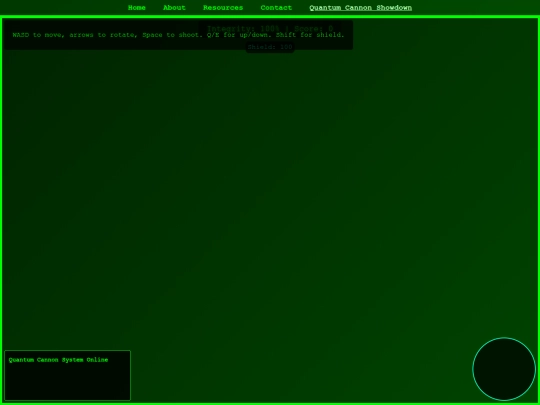Select the Quantum Cannon Showdown link
Viewport: 540px width, 405px height.
tap(360, 8)
